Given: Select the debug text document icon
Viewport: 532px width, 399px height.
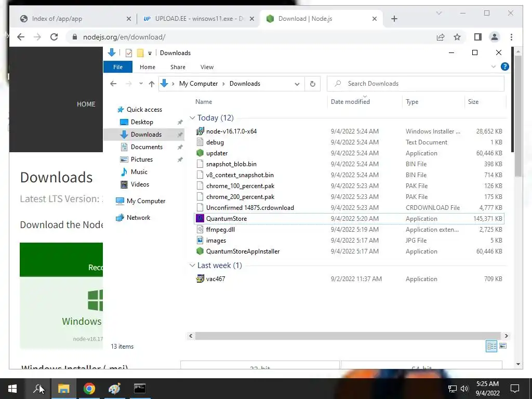Looking at the screenshot, I should coord(200,142).
